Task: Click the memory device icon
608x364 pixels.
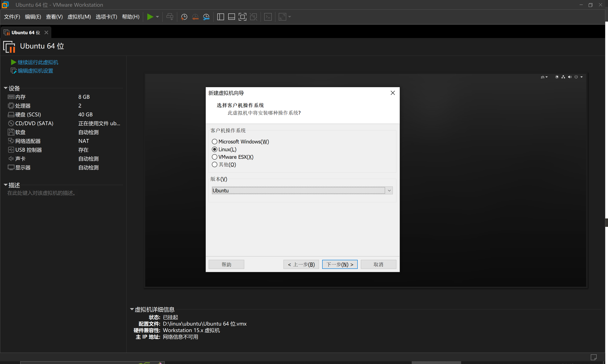Action: coord(11,97)
